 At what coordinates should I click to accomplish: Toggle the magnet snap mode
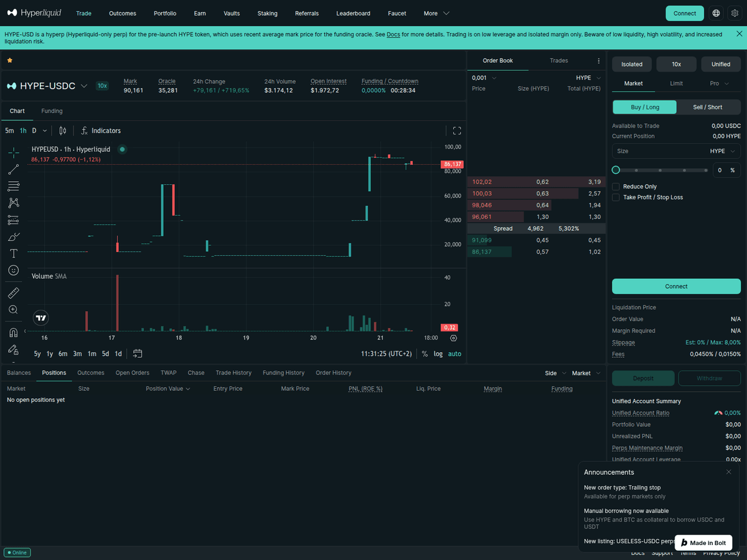(x=13, y=332)
